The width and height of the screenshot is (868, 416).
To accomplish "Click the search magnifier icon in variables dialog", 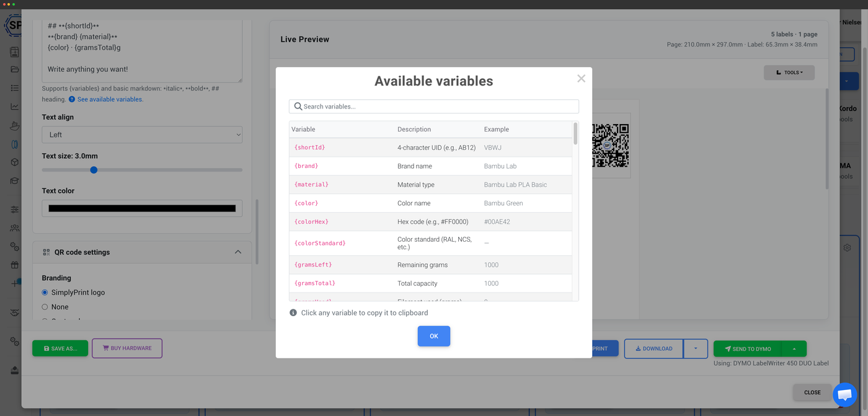I will coord(298,107).
